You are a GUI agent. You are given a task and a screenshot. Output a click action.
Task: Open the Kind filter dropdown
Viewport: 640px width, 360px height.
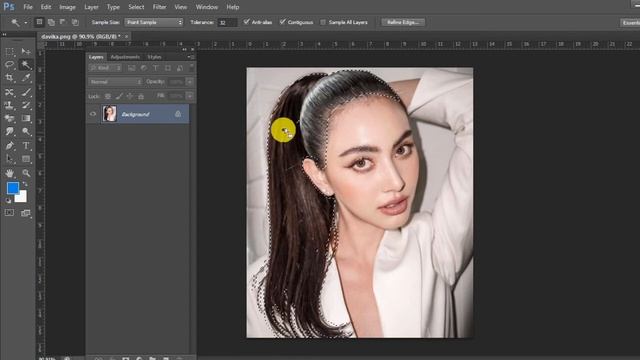point(105,68)
